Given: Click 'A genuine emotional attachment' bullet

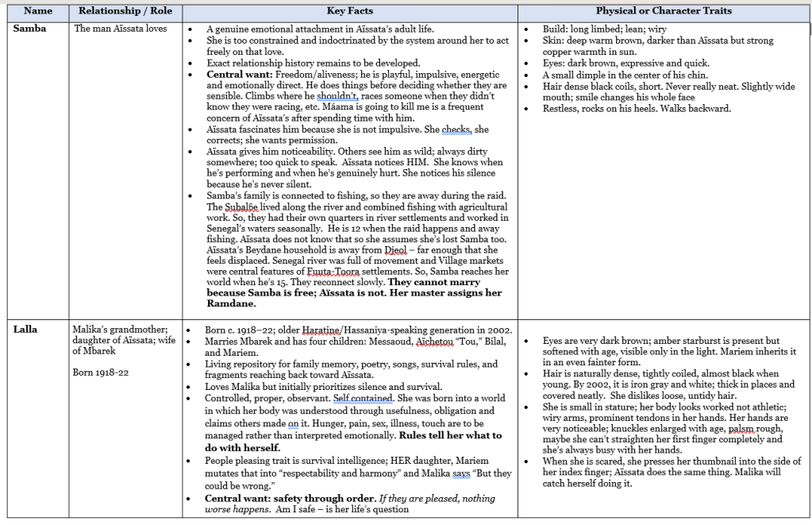Looking at the screenshot, I should point(320,29).
